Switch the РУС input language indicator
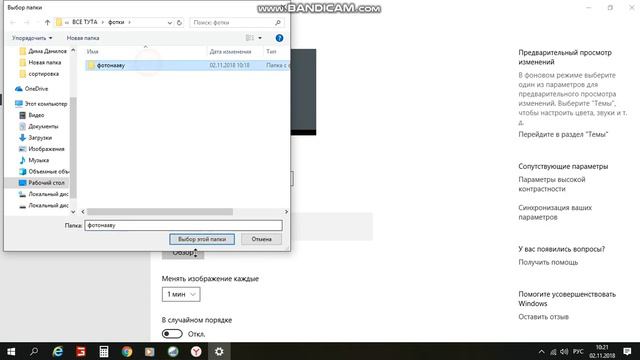Viewport: 640px width, 360px height. [578, 351]
